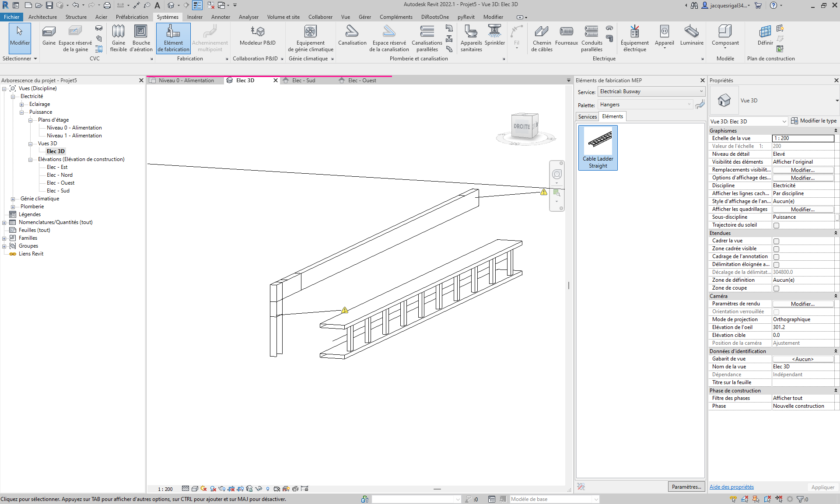Enable the Zone de coupe checkbox
This screenshot has height=504, width=840.
(777, 288)
